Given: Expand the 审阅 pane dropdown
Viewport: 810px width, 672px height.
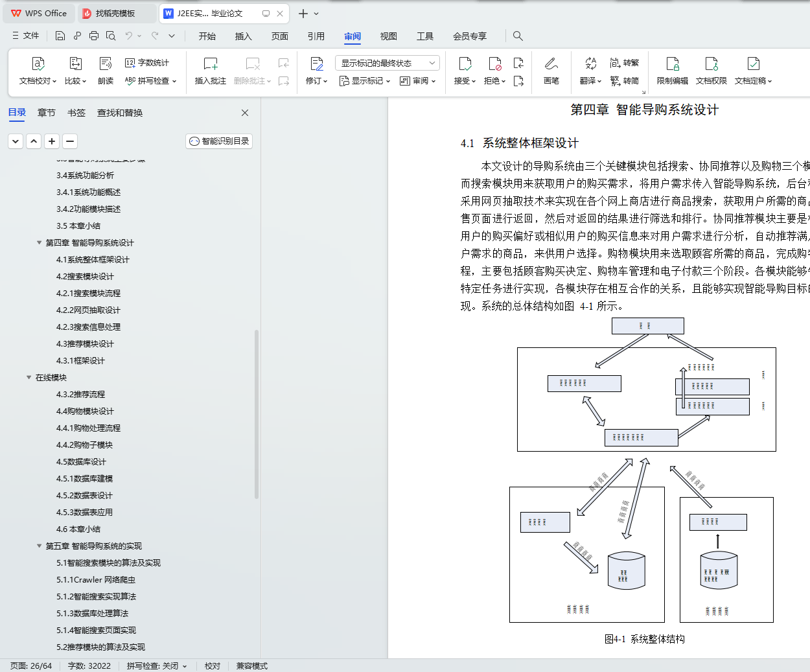Looking at the screenshot, I should point(418,81).
